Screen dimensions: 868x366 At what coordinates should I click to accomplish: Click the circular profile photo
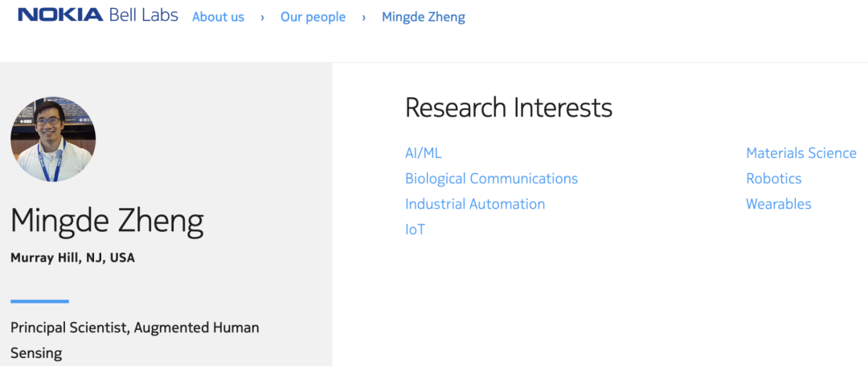(x=53, y=140)
